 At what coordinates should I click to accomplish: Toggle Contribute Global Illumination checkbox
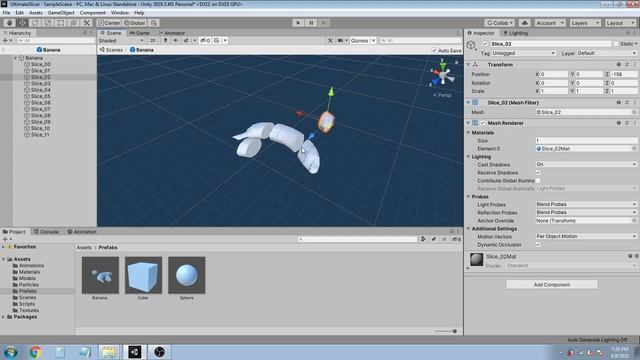[x=538, y=180]
